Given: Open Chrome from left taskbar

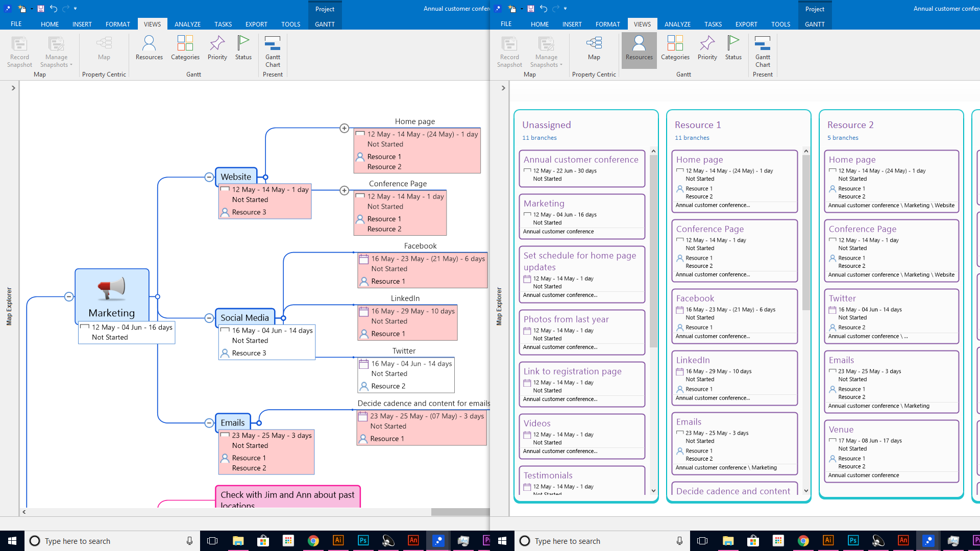Looking at the screenshot, I should [313, 541].
